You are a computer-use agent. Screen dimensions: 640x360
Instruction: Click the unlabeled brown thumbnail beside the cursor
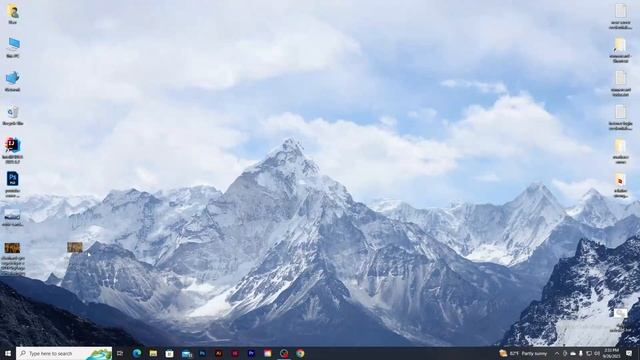(75, 247)
